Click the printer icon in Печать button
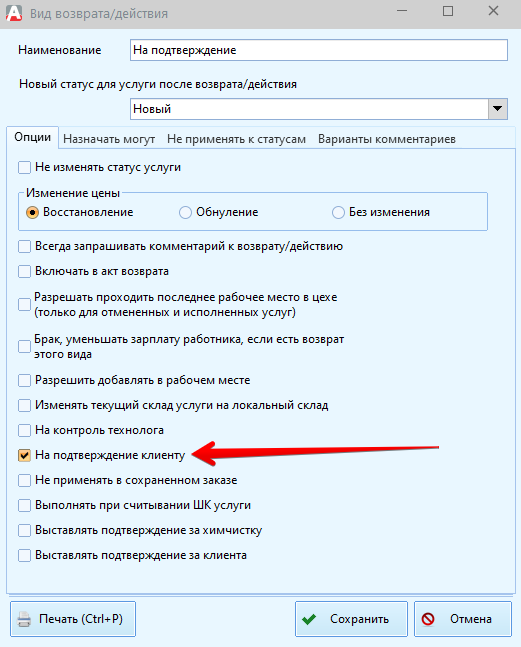 pyautogui.click(x=24, y=619)
